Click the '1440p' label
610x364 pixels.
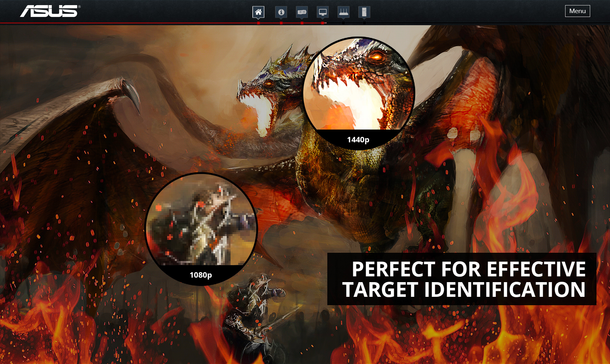coord(358,140)
